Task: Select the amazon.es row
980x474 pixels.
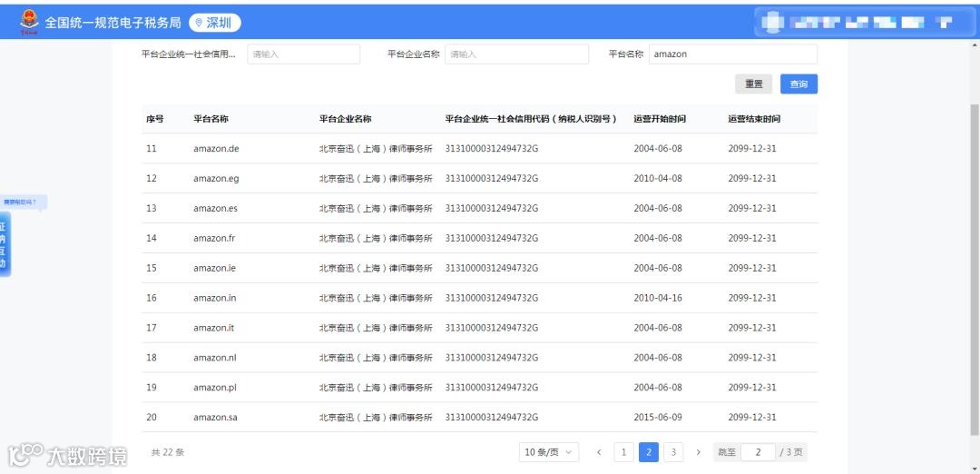Action: (x=479, y=208)
